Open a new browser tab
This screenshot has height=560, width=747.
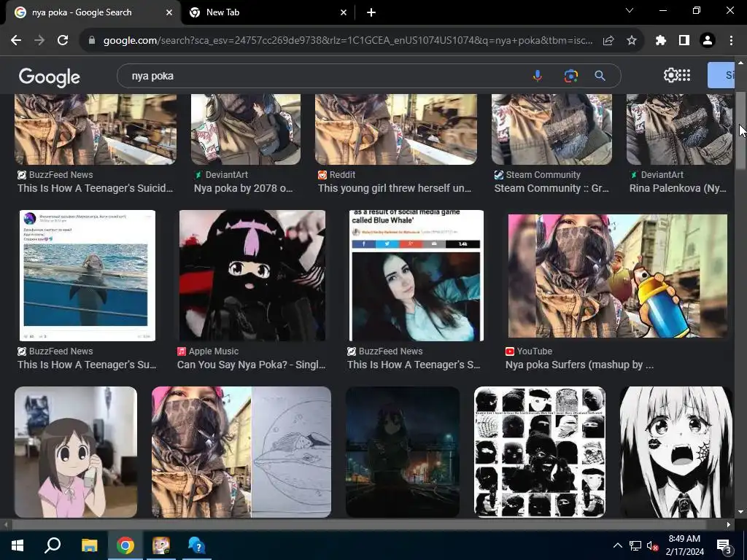tap(371, 12)
